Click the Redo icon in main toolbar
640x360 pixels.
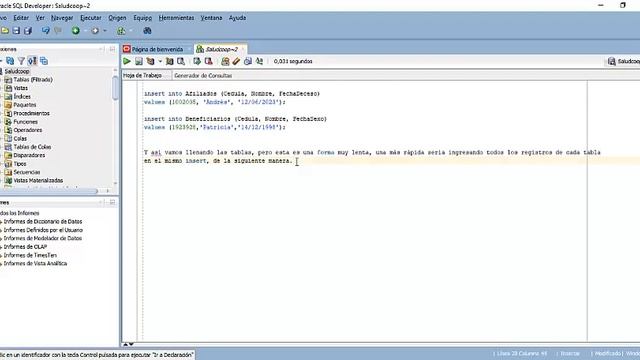(58, 31)
